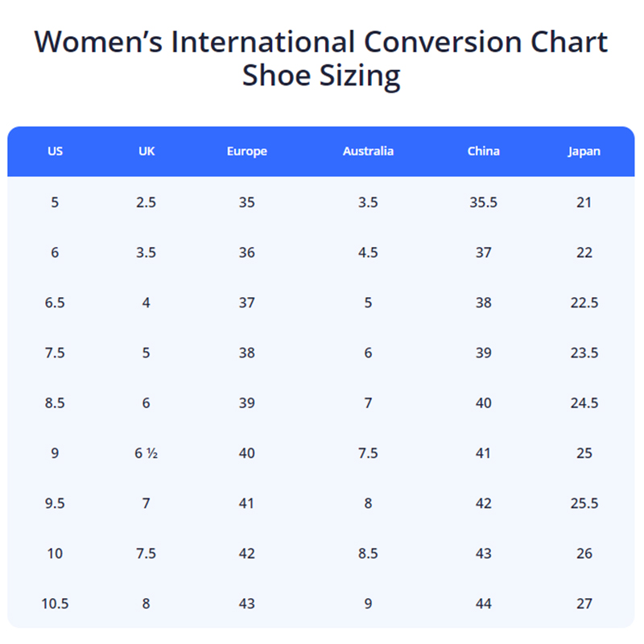Select the UK column header
The height and width of the screenshot is (644, 644).
[x=146, y=151]
